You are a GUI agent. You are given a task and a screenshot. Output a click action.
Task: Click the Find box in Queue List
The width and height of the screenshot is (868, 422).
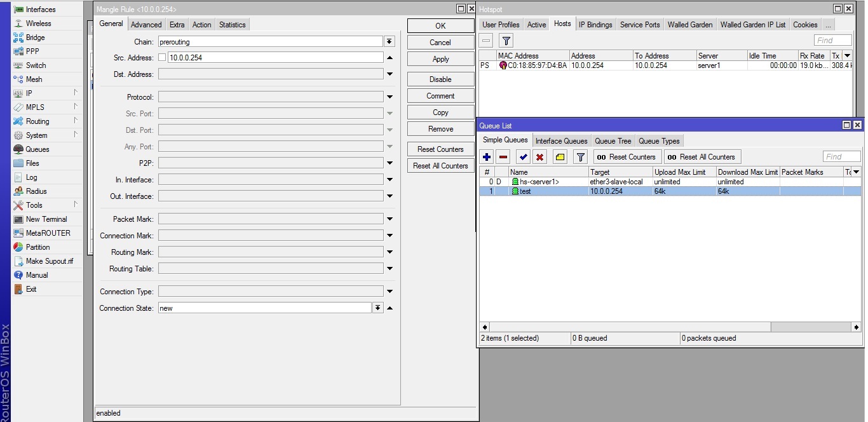pos(842,157)
